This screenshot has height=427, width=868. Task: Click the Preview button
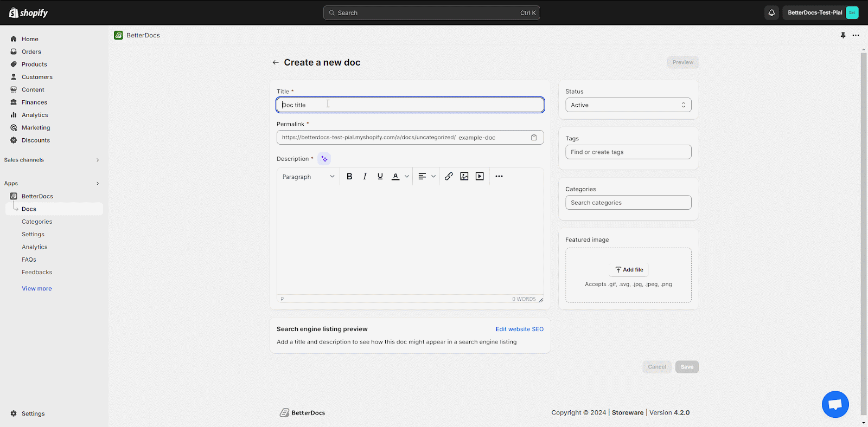tap(683, 62)
